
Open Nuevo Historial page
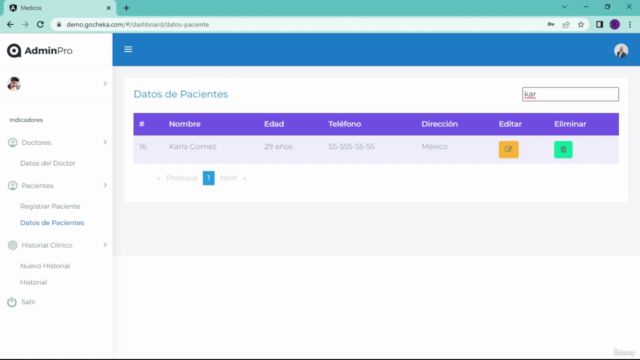point(45,266)
